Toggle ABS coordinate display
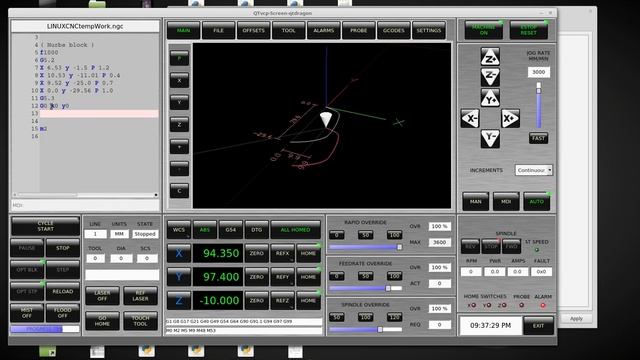Image resolution: width=640 pixels, height=360 pixels. point(205,230)
